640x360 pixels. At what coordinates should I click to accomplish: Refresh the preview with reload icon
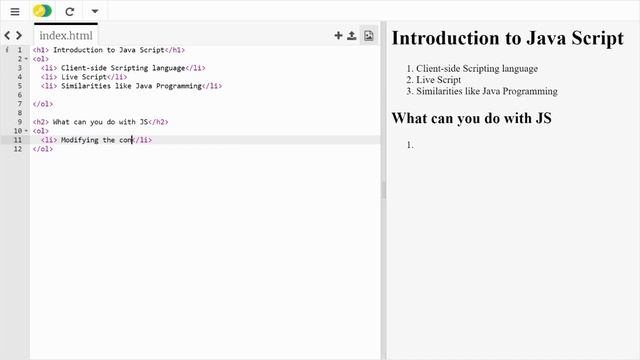tap(70, 11)
